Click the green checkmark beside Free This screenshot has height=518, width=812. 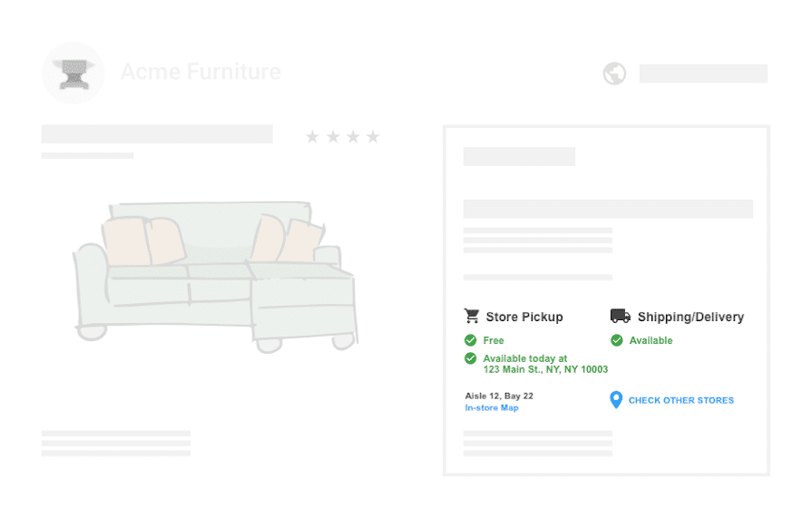coord(470,340)
